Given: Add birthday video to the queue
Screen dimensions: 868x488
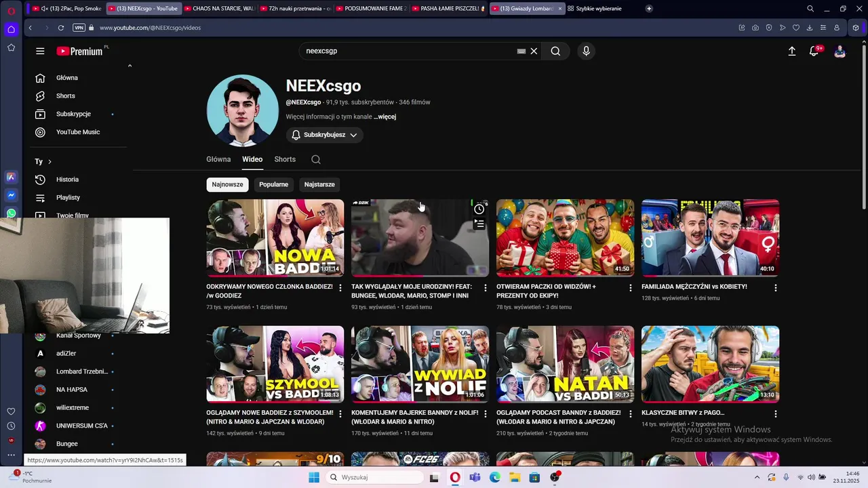Looking at the screenshot, I should click(x=479, y=224).
